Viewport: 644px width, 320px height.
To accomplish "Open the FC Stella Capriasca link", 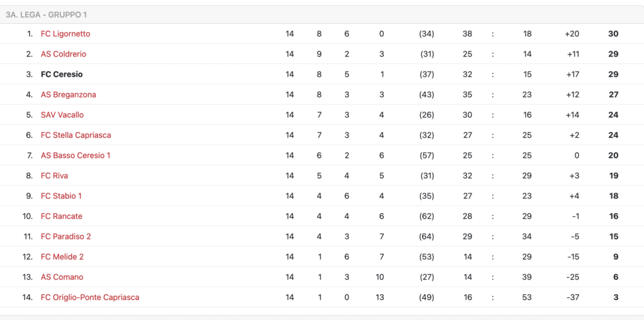I will coord(76,135).
